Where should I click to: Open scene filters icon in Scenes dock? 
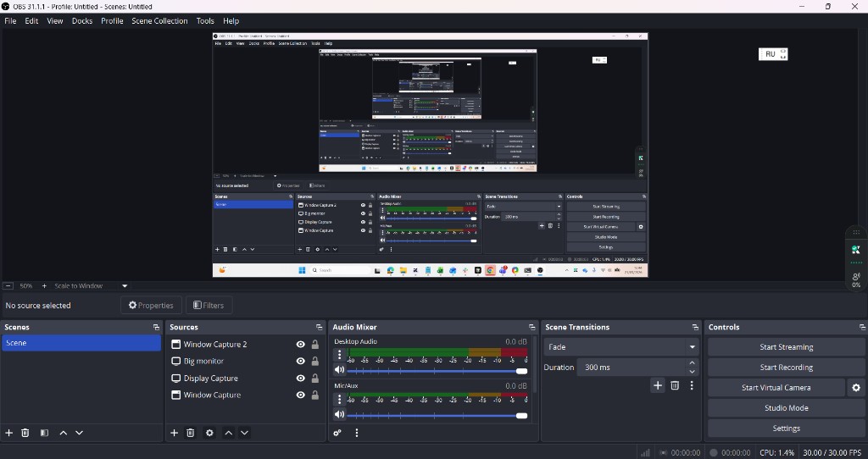point(44,433)
